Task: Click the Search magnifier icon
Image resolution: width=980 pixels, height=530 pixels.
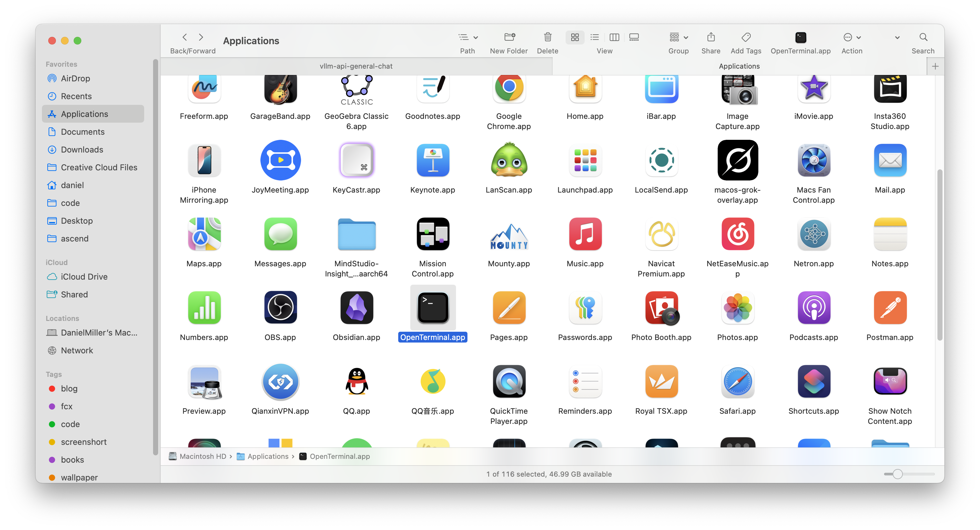Action: pyautogui.click(x=923, y=37)
